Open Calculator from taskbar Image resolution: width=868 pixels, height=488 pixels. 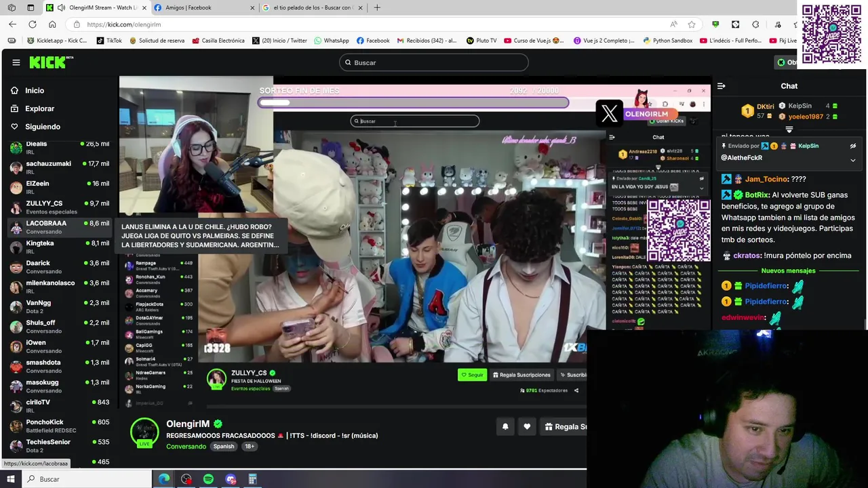[252, 479]
